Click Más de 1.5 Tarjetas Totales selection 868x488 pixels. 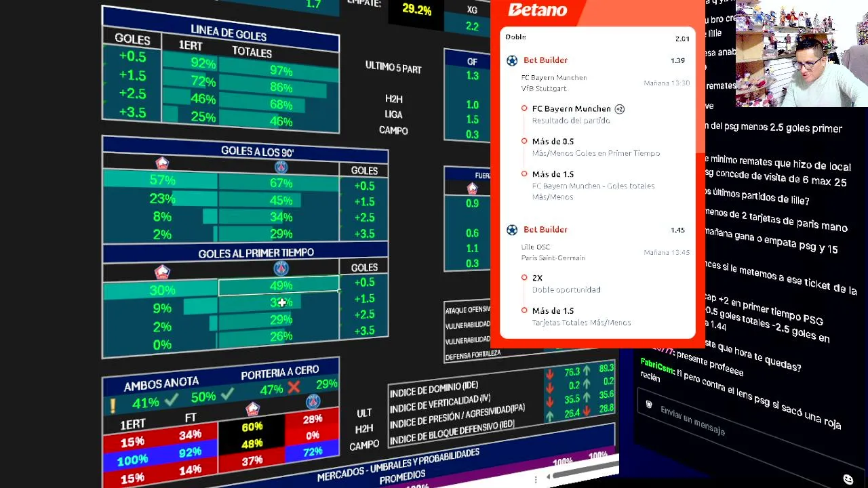click(x=581, y=317)
